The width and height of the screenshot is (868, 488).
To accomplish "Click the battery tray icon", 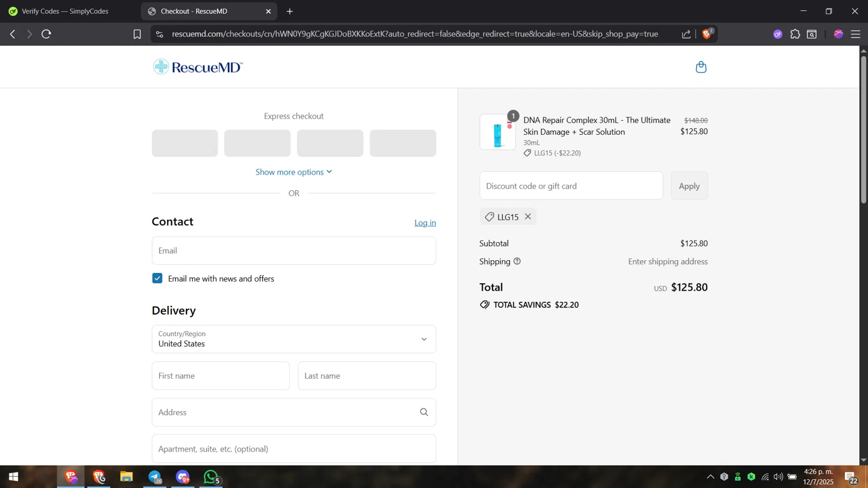I will pos(792,477).
